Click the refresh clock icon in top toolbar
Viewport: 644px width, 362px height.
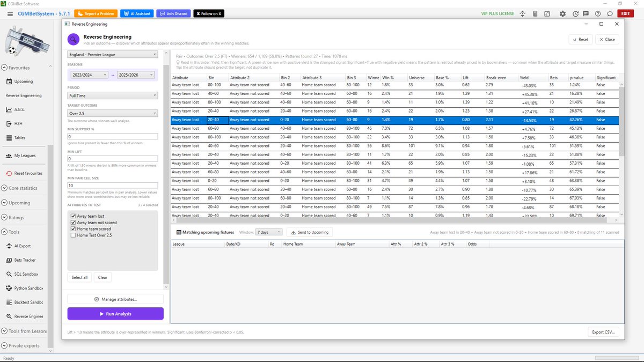tap(576, 14)
